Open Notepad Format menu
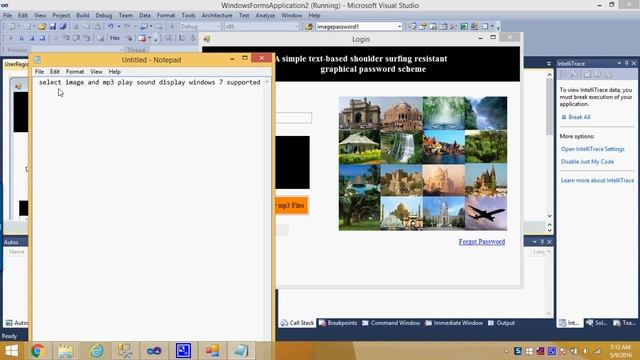The width and height of the screenshot is (640, 360). (x=75, y=71)
